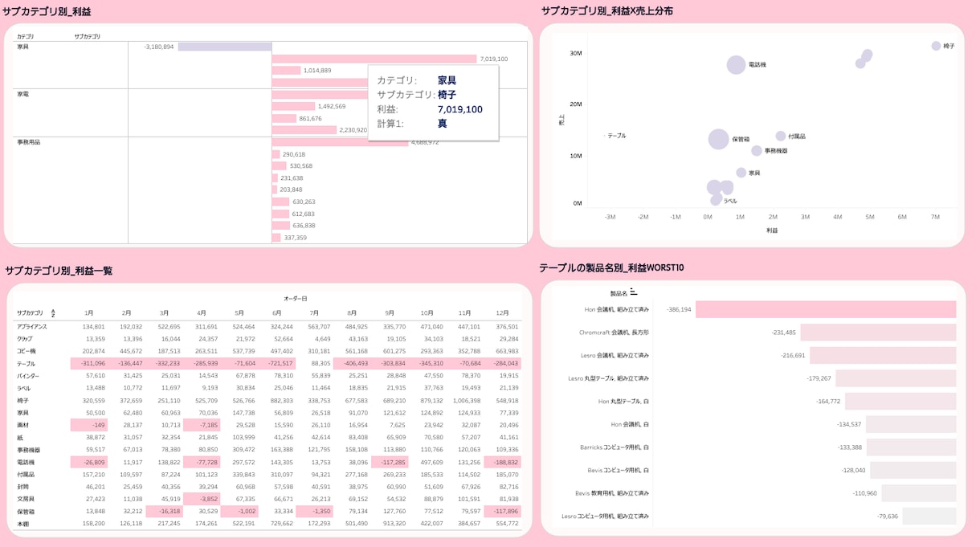
Task: Select the -79,636 bar for Lesro コンピュータ用机
Action: tap(929, 516)
